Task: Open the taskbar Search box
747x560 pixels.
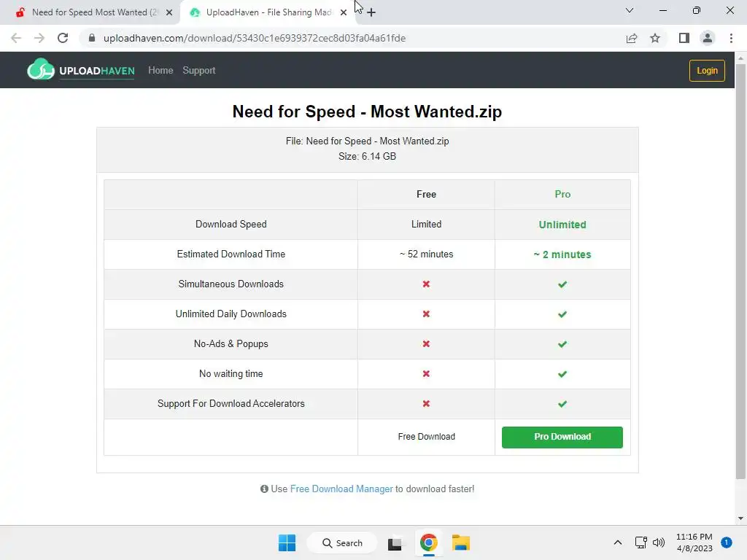Action: [x=342, y=542]
